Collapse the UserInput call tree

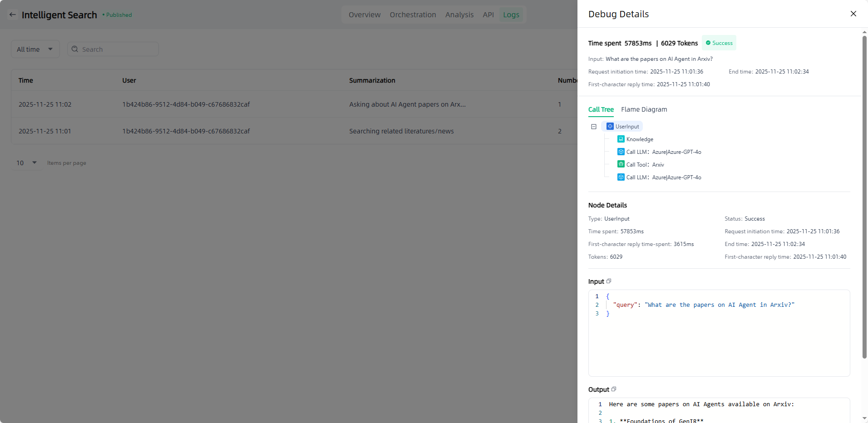click(x=593, y=127)
